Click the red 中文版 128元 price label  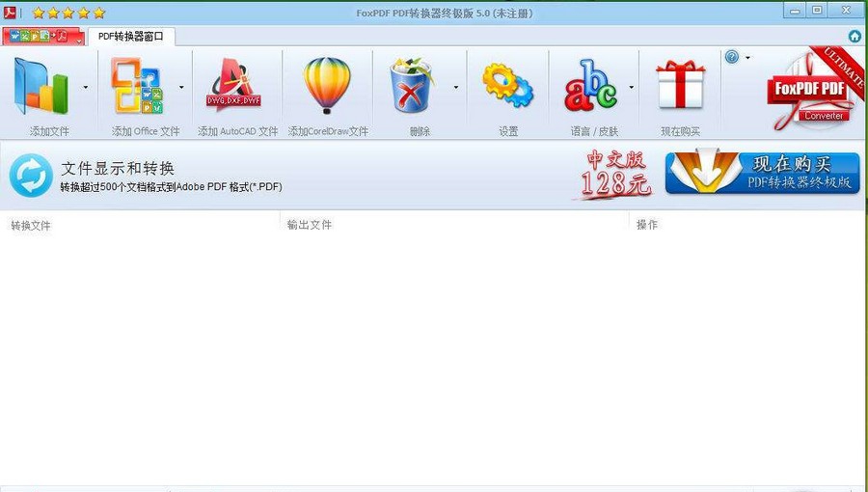click(613, 174)
